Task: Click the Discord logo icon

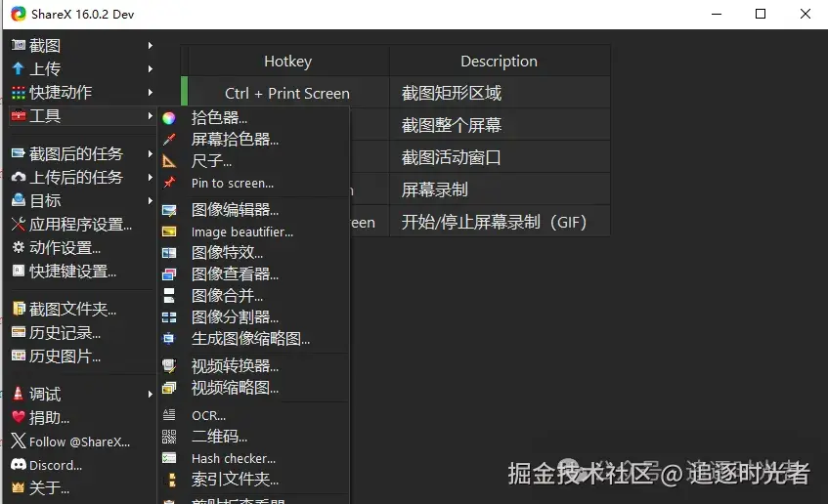Action: 19,464
